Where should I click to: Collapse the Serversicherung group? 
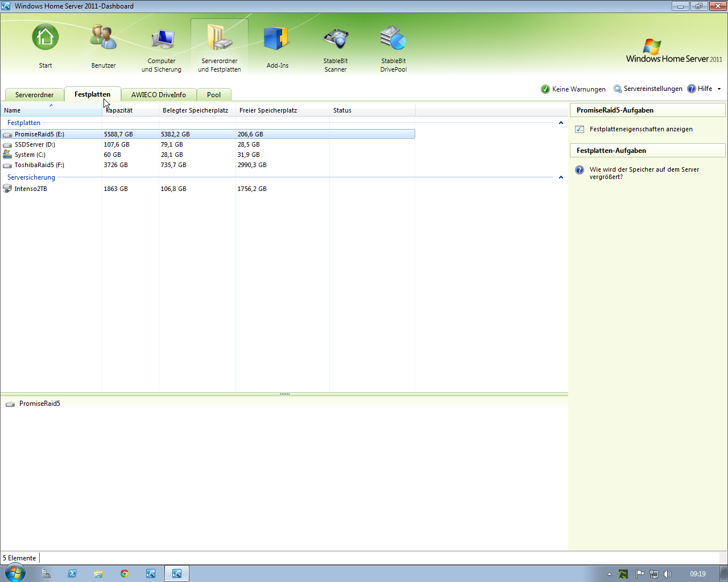tap(561, 177)
